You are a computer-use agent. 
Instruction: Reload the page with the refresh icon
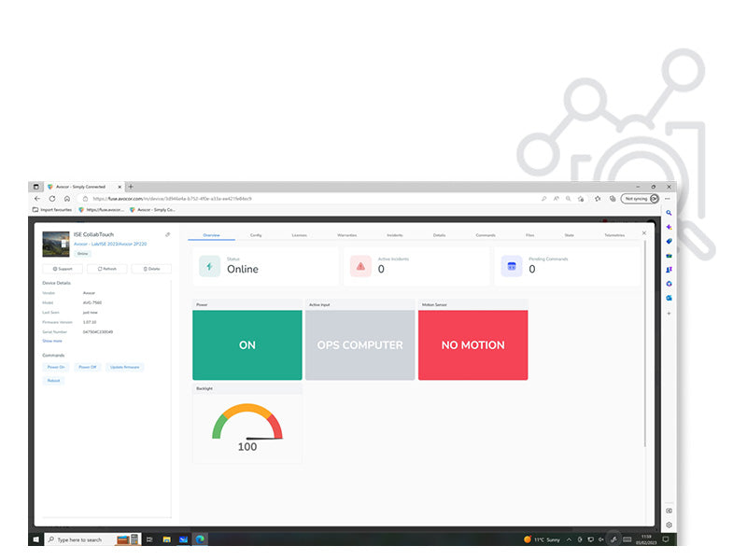click(52, 199)
